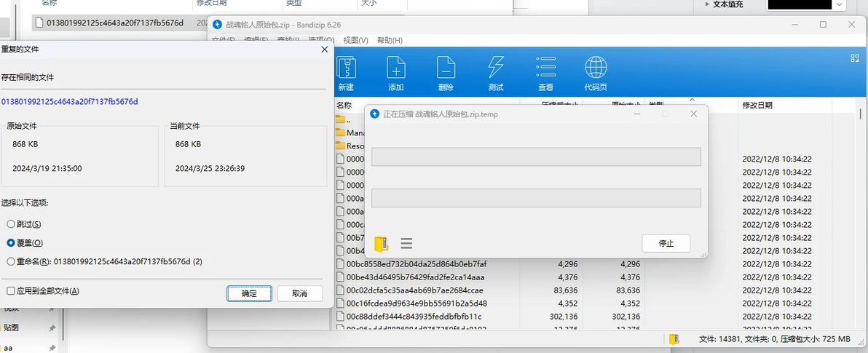868x353 pixels.
Task: Click the 代码页 globe icon
Action: [x=596, y=68]
